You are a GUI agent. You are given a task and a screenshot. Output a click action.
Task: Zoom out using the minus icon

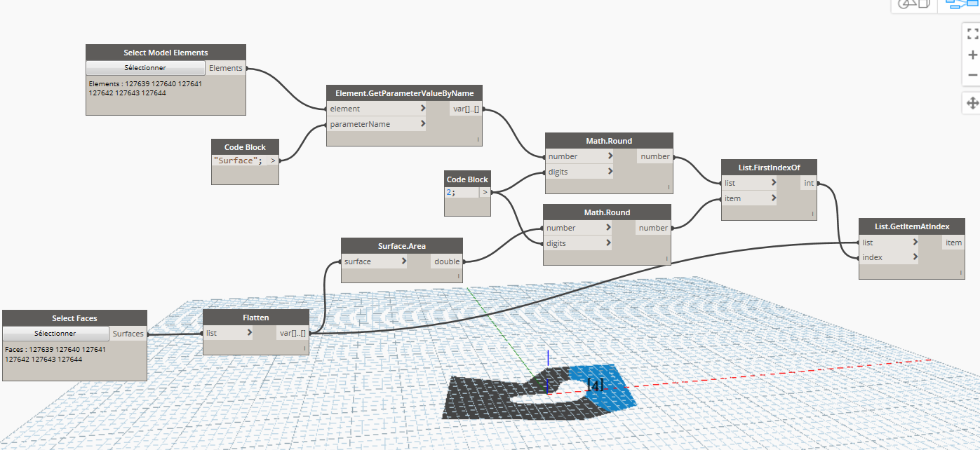pos(972,75)
